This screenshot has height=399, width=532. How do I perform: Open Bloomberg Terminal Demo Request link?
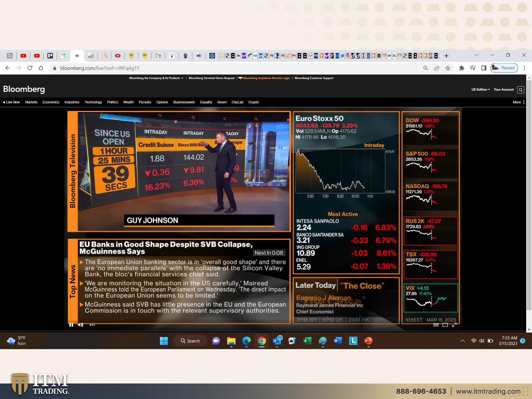pos(211,78)
